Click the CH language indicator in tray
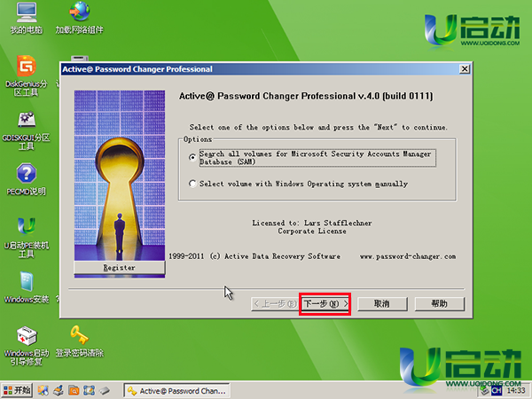This screenshot has width=532, height=399. (x=496, y=391)
